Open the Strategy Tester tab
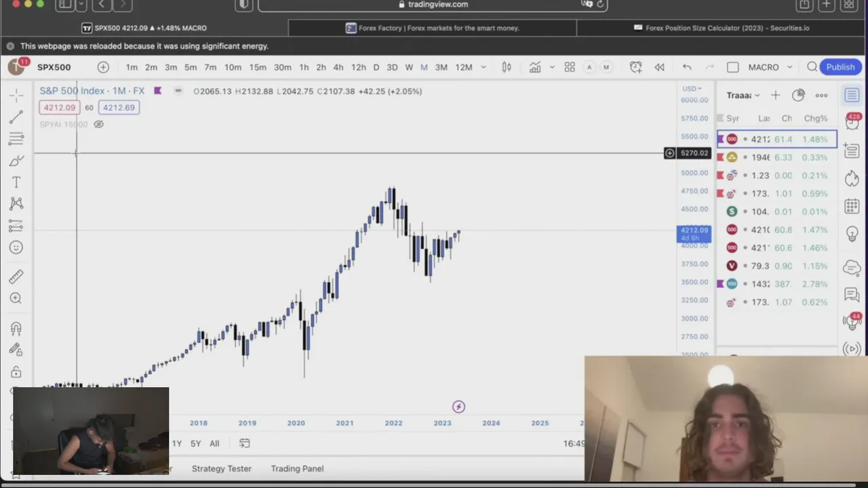This screenshot has width=868, height=488. point(221,468)
